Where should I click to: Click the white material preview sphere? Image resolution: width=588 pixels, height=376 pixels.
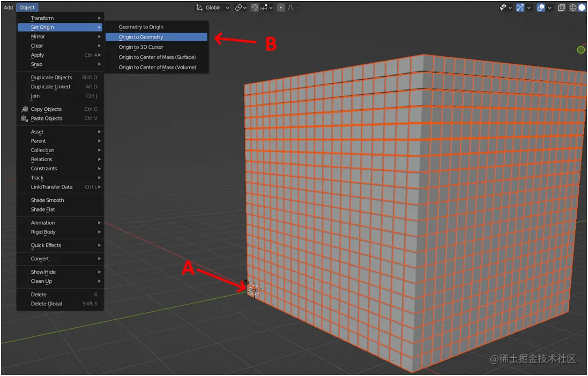582,7
